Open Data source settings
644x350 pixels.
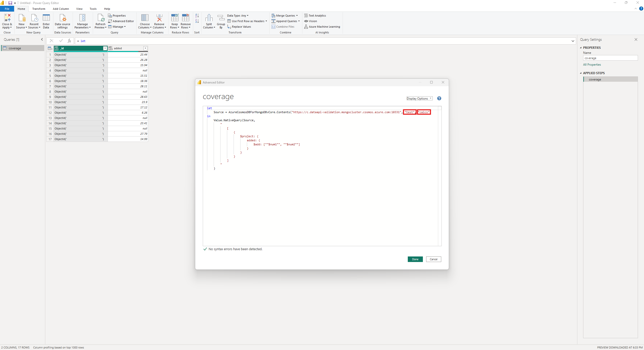pyautogui.click(x=62, y=18)
